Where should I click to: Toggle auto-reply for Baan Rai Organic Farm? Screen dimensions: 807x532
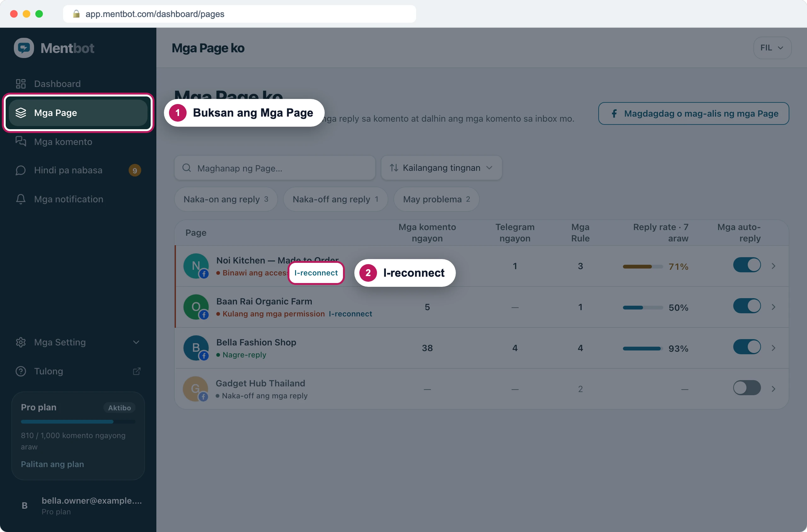click(746, 306)
